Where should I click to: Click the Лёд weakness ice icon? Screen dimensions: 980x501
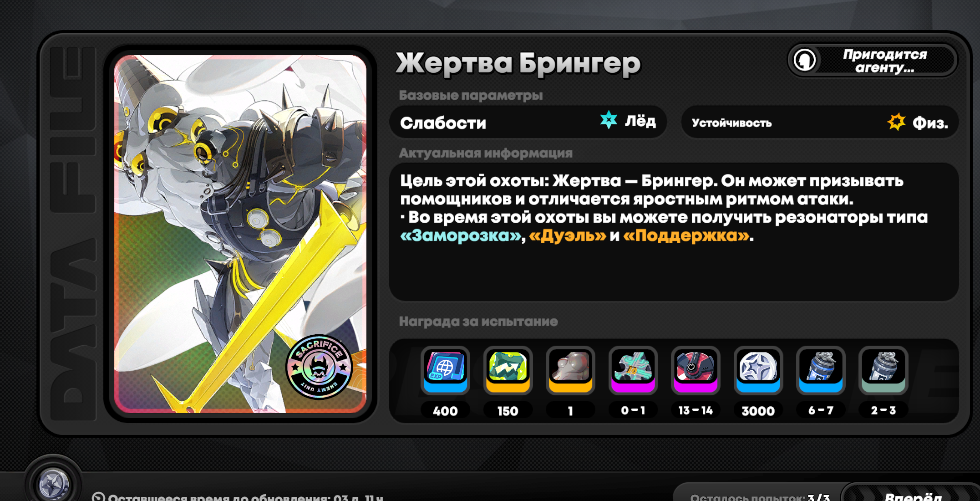click(x=609, y=120)
